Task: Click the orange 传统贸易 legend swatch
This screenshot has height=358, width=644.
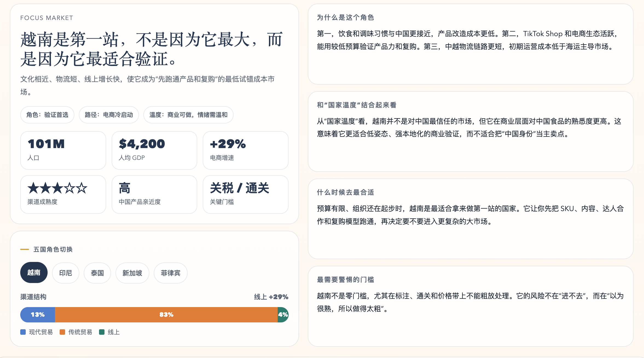Action: coord(62,332)
